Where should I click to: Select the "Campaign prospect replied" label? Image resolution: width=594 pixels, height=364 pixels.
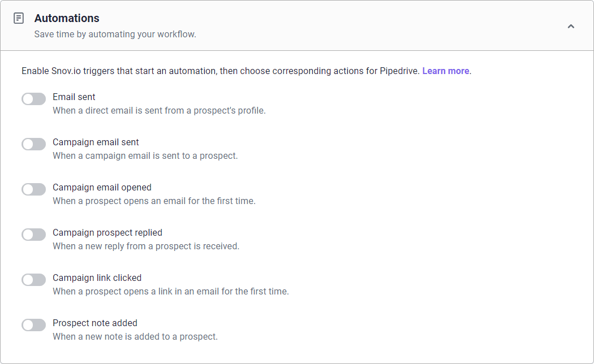[107, 233]
